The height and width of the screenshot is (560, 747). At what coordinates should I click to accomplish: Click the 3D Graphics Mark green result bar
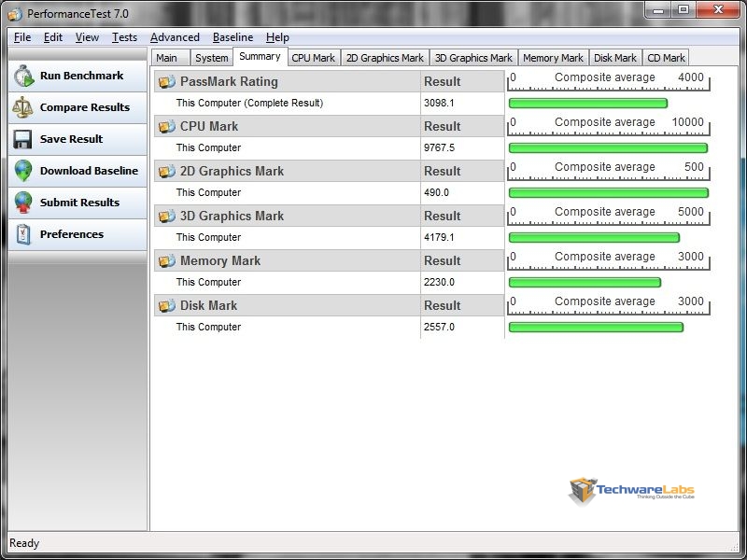point(594,238)
